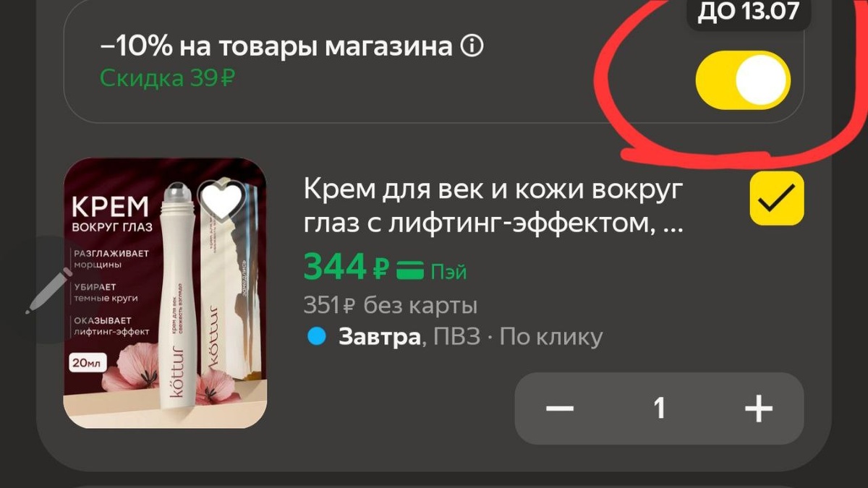
Task: Disable the −10% store discount switch
Action: click(x=743, y=80)
